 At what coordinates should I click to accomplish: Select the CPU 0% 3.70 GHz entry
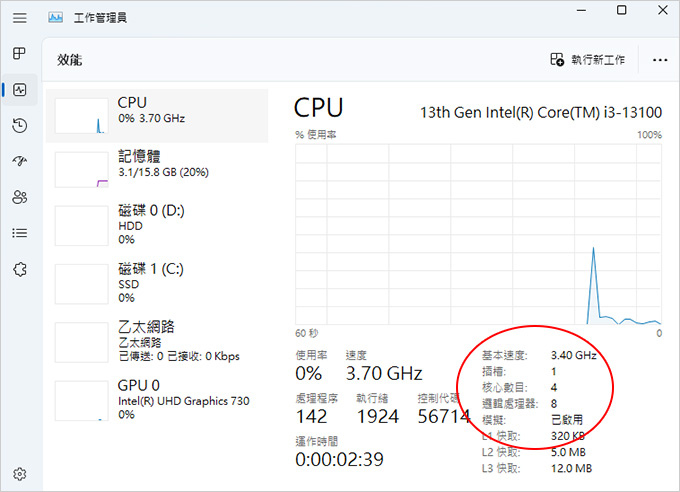[157, 116]
